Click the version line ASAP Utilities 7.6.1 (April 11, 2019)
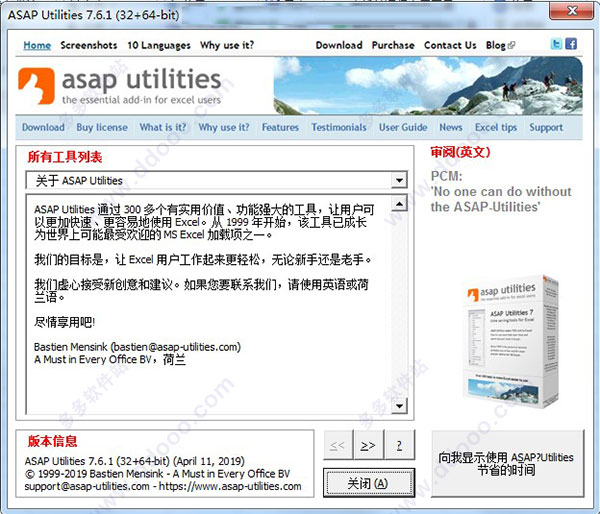This screenshot has height=514, width=600. click(135, 461)
